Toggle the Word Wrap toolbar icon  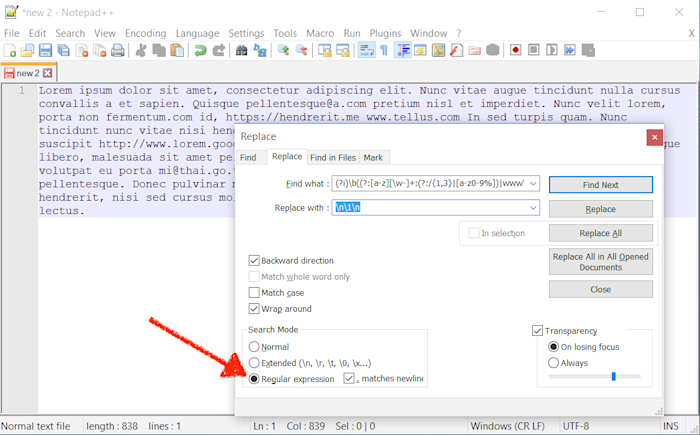(x=367, y=50)
